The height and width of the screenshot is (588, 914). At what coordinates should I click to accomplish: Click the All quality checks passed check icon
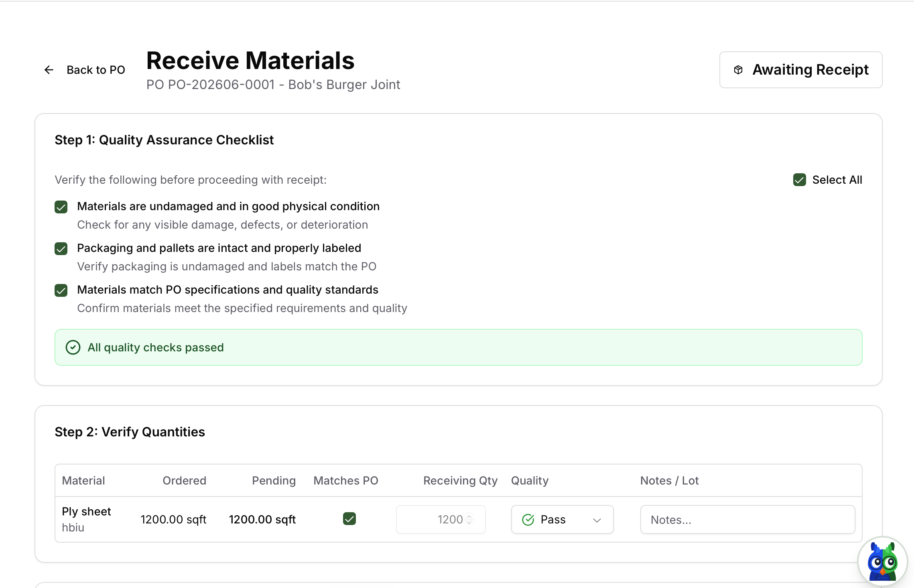(x=73, y=347)
